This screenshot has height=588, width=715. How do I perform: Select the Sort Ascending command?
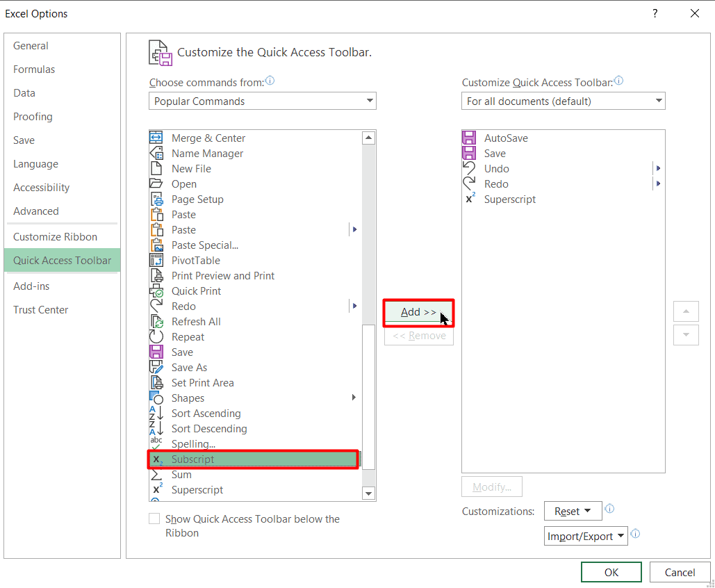[x=206, y=413]
